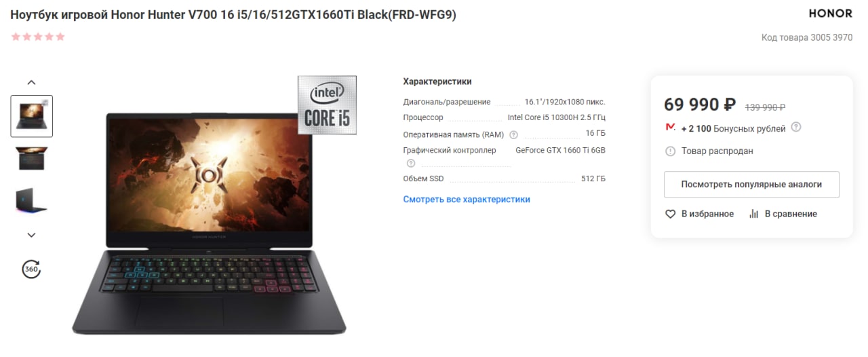Click question icon next to Бонусных рублей

[796, 127]
